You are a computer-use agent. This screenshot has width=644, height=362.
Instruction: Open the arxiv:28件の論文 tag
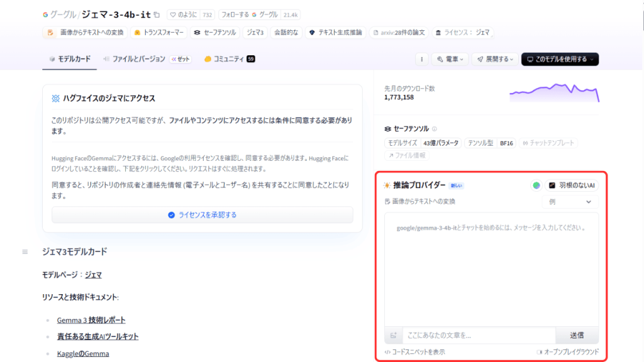click(x=399, y=33)
